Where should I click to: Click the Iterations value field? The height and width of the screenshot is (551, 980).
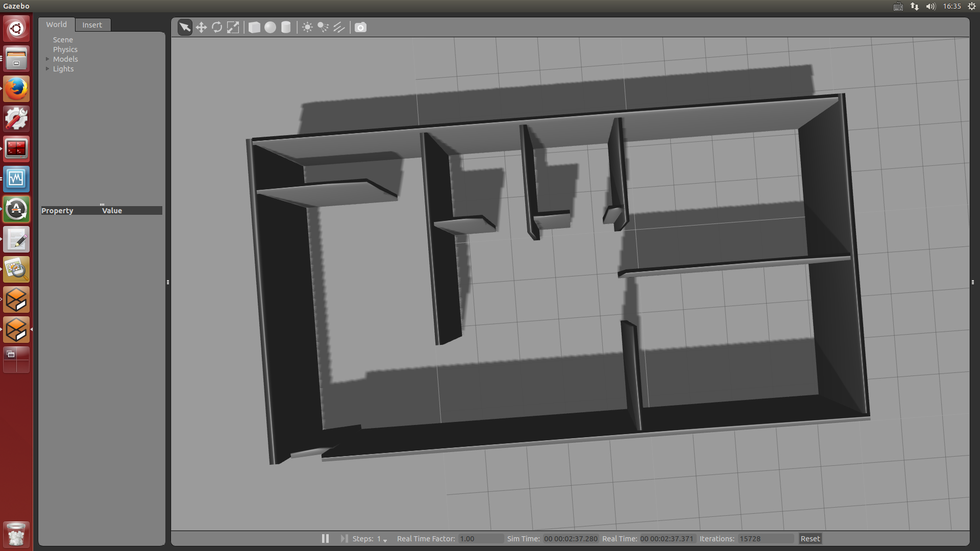(766, 539)
